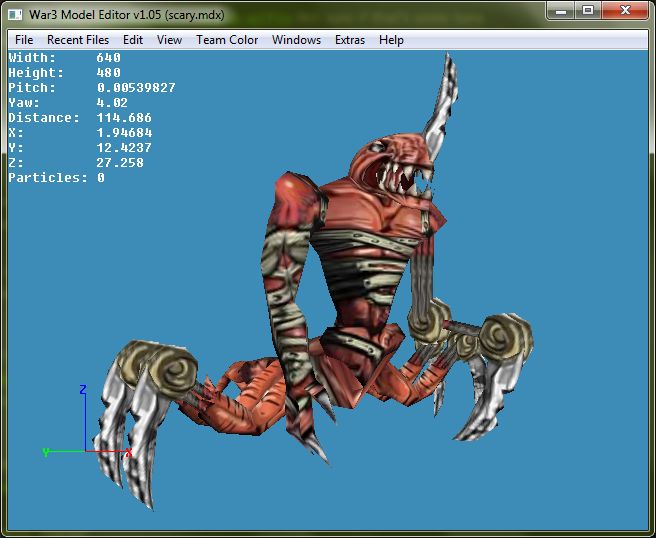
Task: Click the Distance value 114.686
Action: click(124, 118)
